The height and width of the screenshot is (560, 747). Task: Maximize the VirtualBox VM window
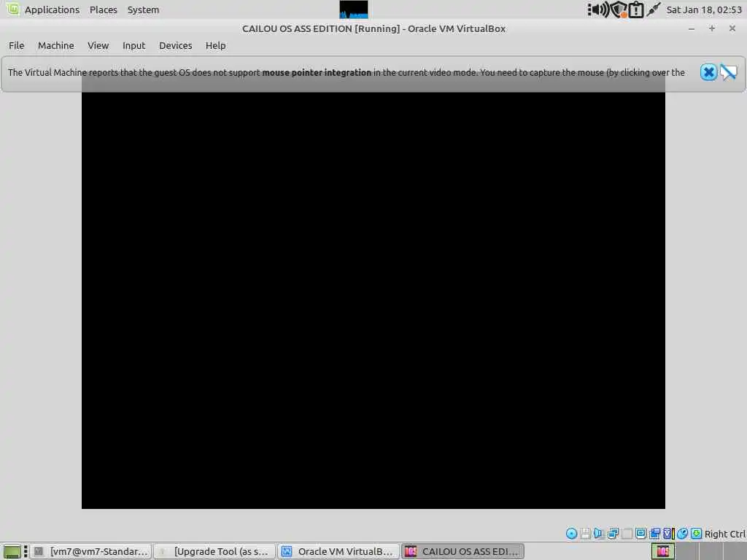coord(712,28)
